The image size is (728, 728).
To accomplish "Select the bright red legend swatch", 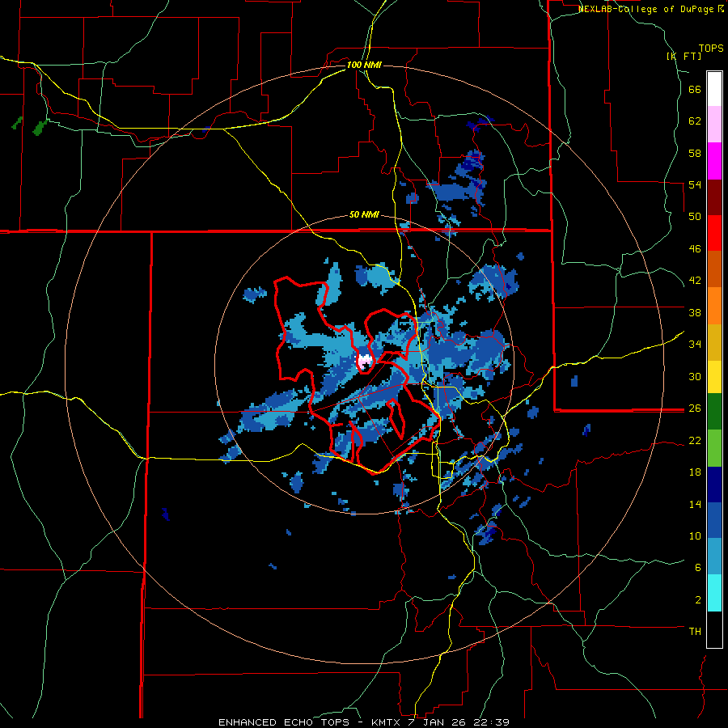I will pos(714,233).
